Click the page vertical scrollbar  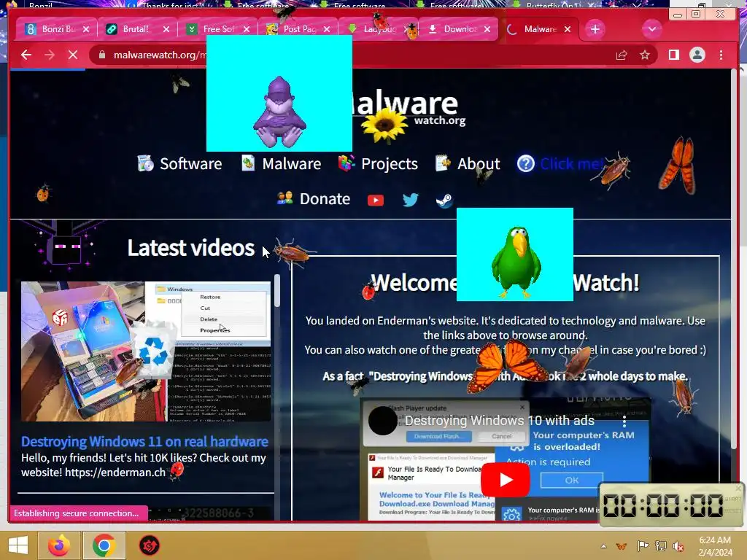pos(734,257)
